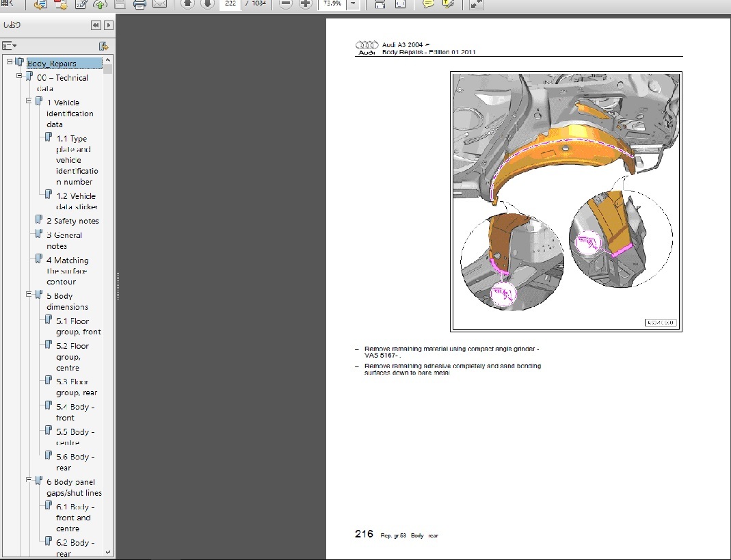
Task: Click the bookmark icon beside 5.6 Body - rear
Action: pos(49,455)
